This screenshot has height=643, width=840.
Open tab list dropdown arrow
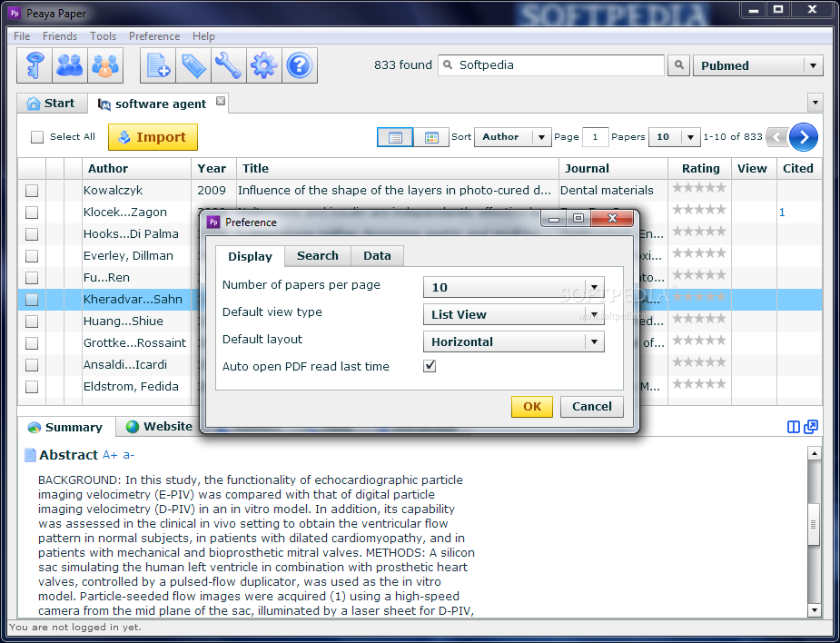pyautogui.click(x=815, y=103)
